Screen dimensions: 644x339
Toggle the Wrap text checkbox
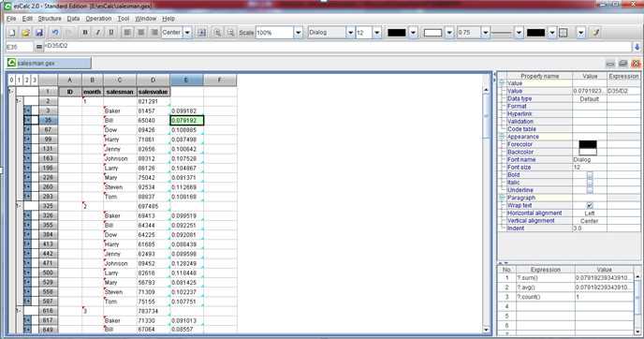pyautogui.click(x=590, y=205)
